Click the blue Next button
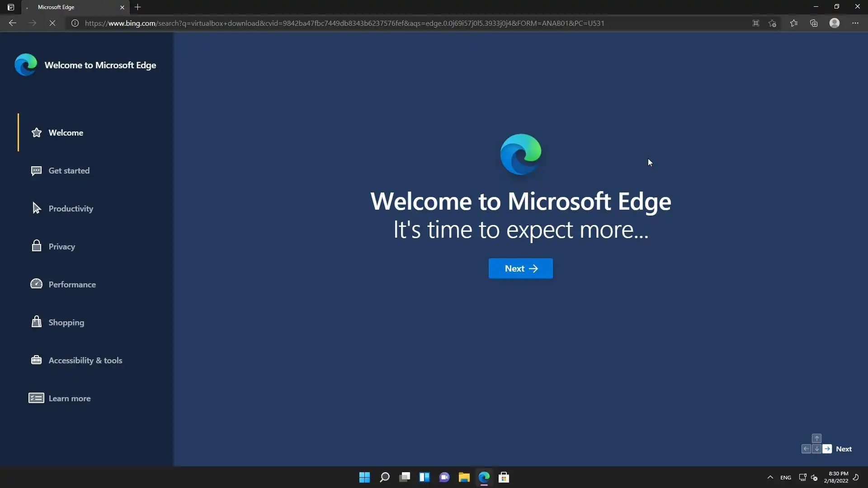868x488 pixels. [x=520, y=268]
